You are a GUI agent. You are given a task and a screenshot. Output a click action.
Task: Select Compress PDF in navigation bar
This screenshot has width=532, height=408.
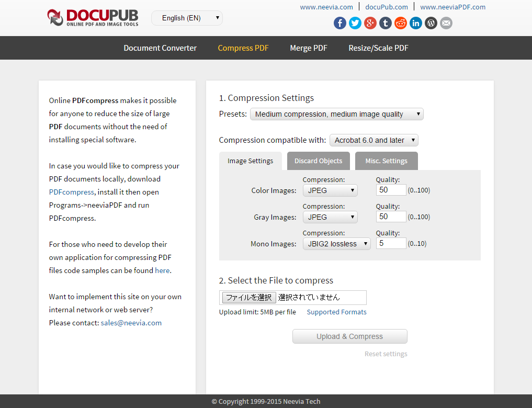pyautogui.click(x=243, y=48)
